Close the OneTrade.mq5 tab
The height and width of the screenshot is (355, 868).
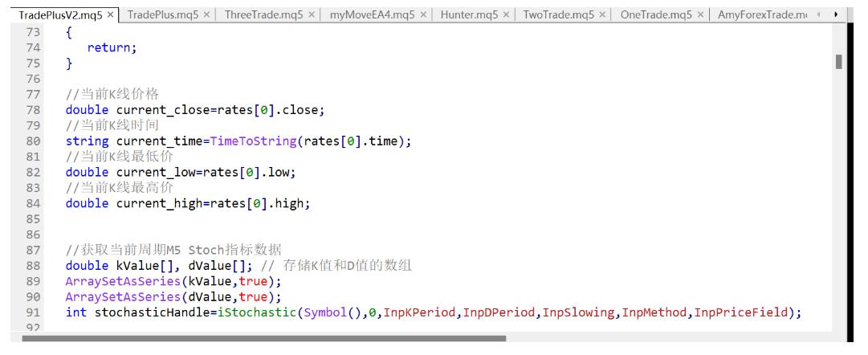(x=700, y=15)
